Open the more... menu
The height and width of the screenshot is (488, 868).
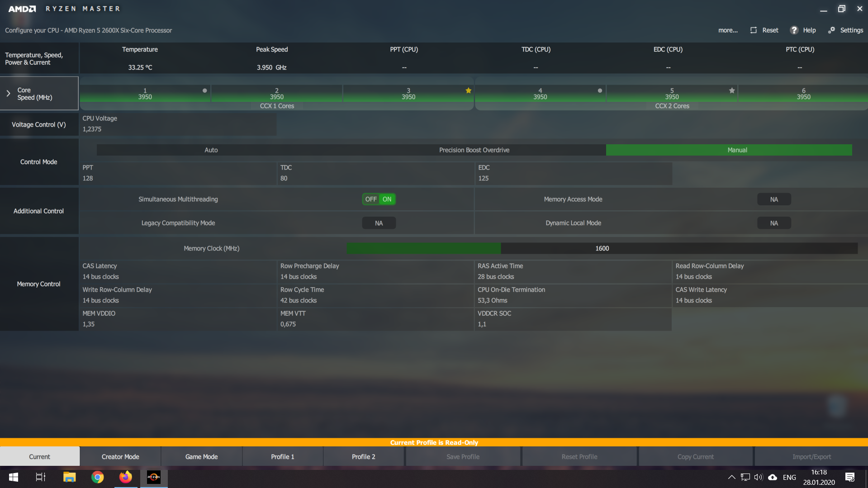click(x=728, y=30)
